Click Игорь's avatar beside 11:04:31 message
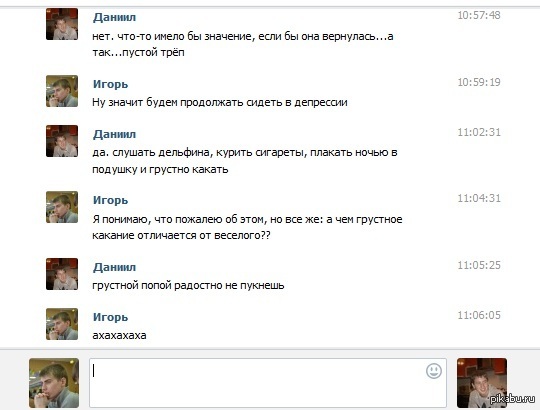This screenshot has height=410, width=540. (x=62, y=207)
